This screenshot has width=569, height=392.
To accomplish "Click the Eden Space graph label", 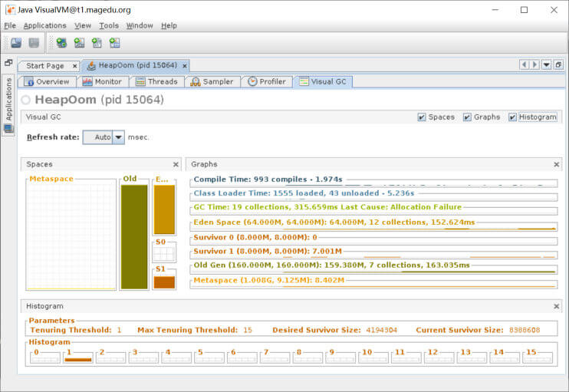I will 334,222.
